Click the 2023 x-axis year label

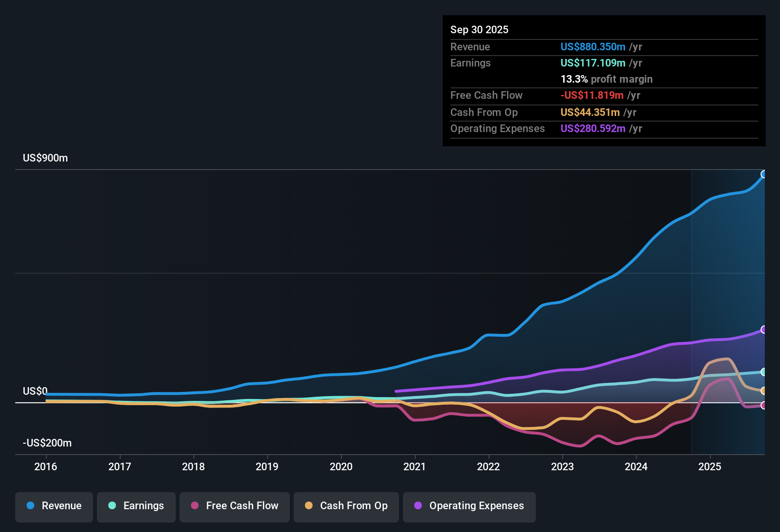[x=562, y=467]
